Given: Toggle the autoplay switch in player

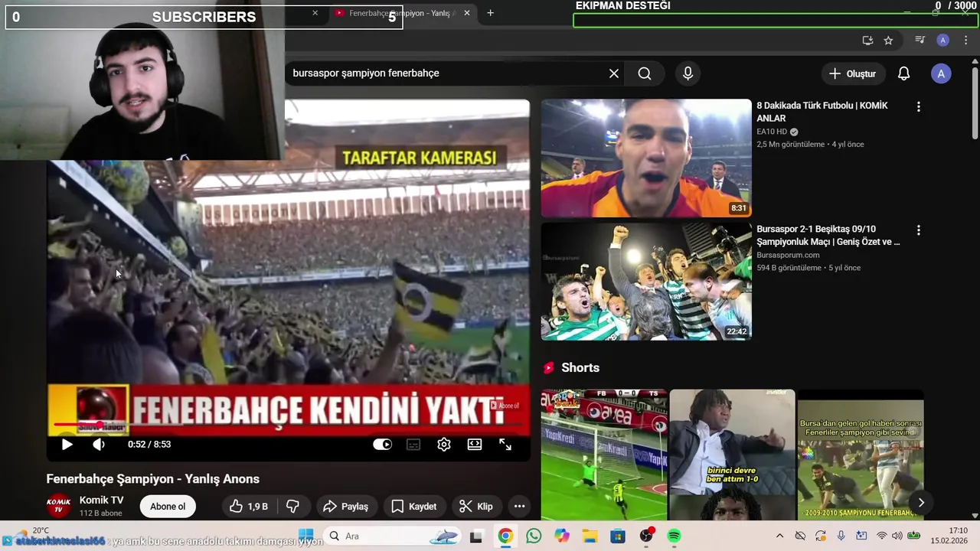Looking at the screenshot, I should click(382, 445).
